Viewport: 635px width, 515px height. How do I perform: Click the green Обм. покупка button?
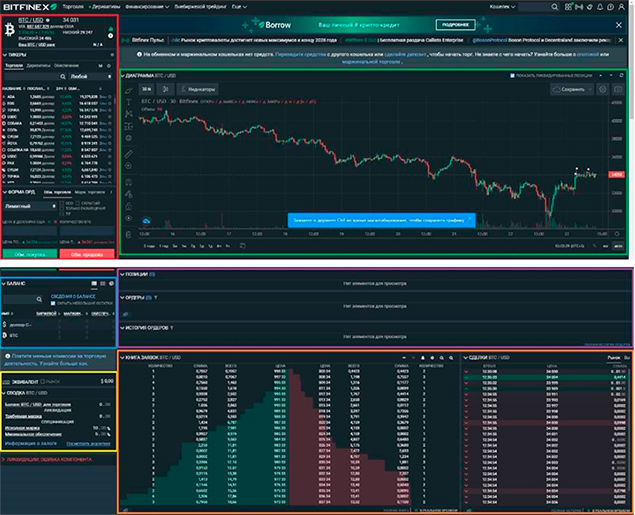tap(30, 254)
